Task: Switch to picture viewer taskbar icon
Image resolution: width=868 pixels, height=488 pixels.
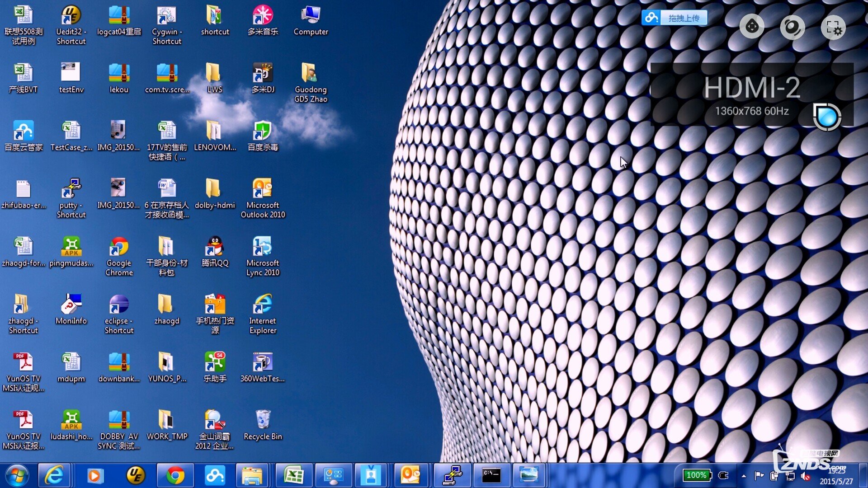Action: 529,475
